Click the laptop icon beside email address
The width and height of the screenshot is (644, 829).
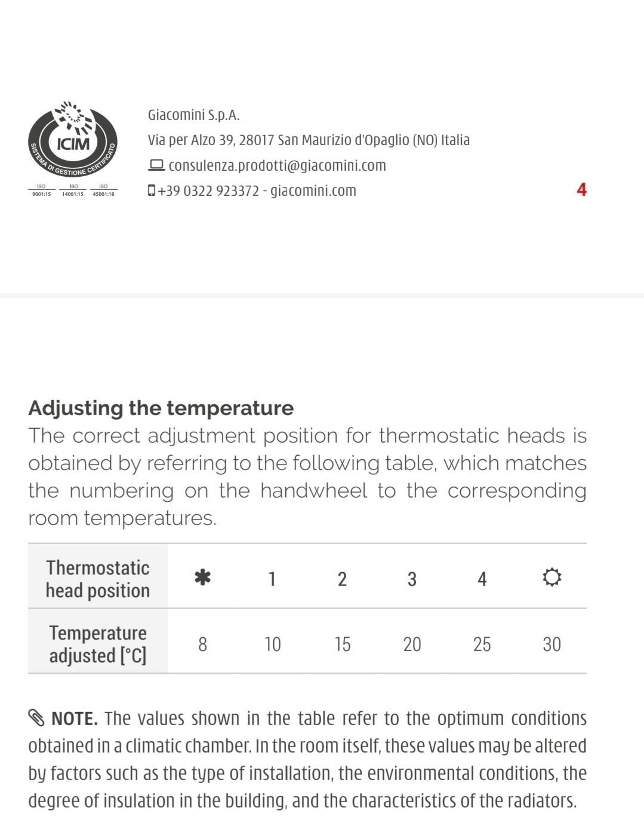tap(156, 165)
